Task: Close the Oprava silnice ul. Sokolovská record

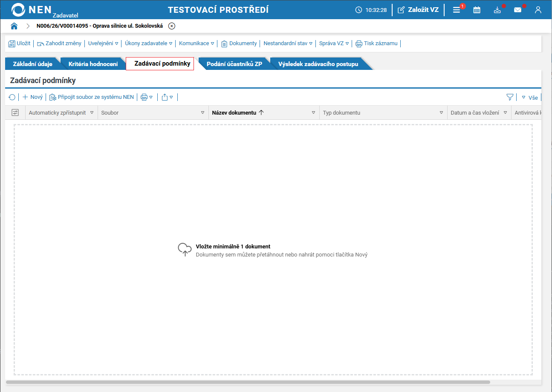Action: pos(171,26)
